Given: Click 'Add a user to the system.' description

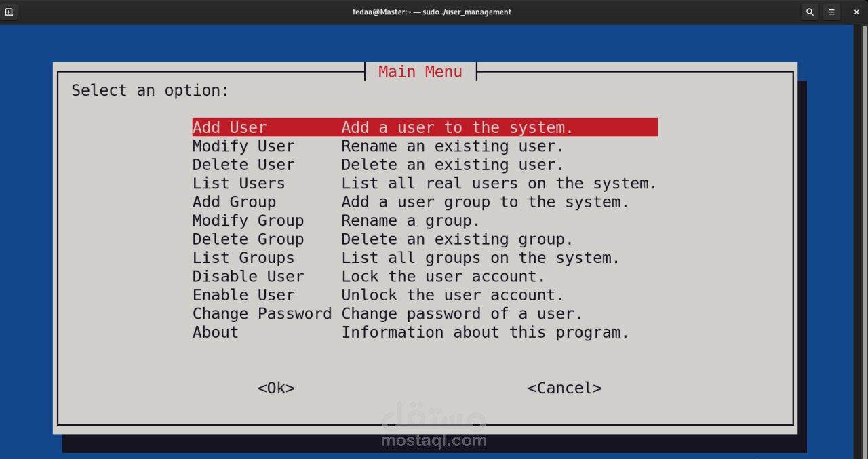Looking at the screenshot, I should [458, 127].
